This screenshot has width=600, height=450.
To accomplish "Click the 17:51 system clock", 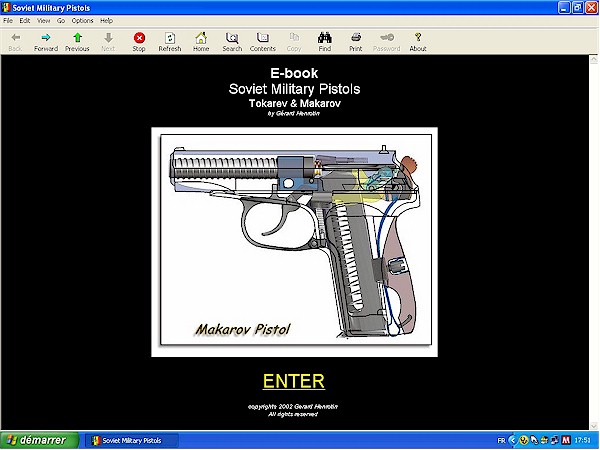I will [x=583, y=441].
